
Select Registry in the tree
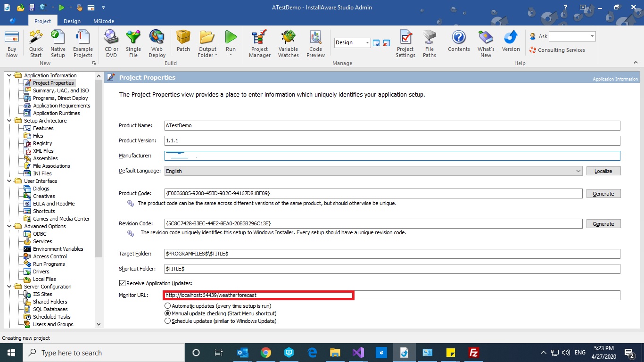click(42, 143)
